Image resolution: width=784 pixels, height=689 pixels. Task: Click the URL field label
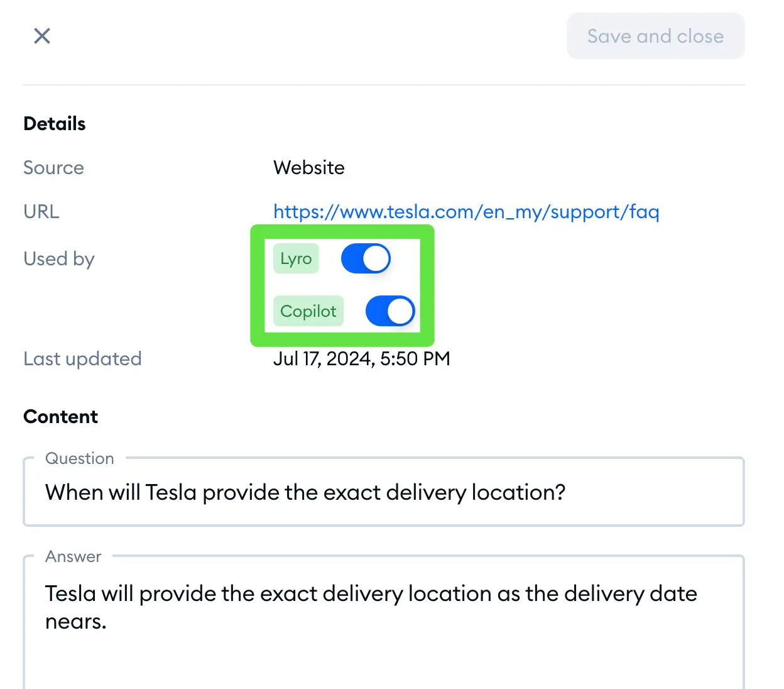[x=41, y=212]
